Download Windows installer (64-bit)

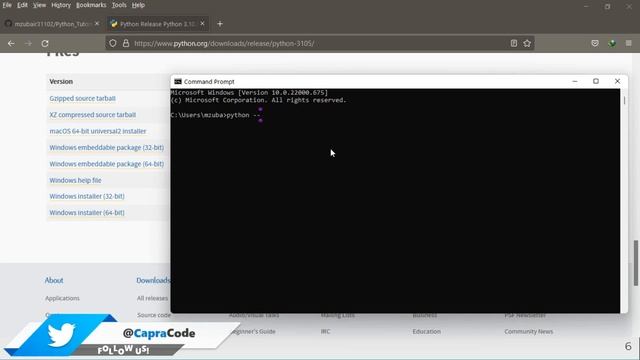point(87,213)
